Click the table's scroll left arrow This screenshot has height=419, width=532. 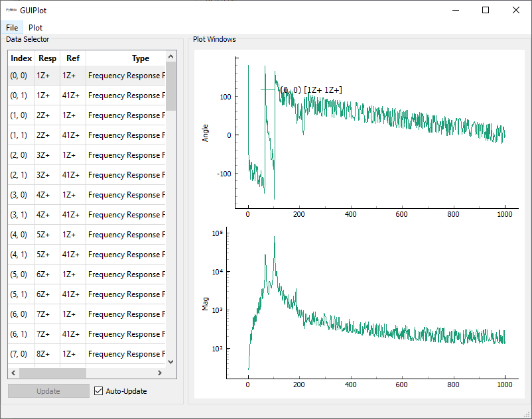pyautogui.click(x=14, y=373)
